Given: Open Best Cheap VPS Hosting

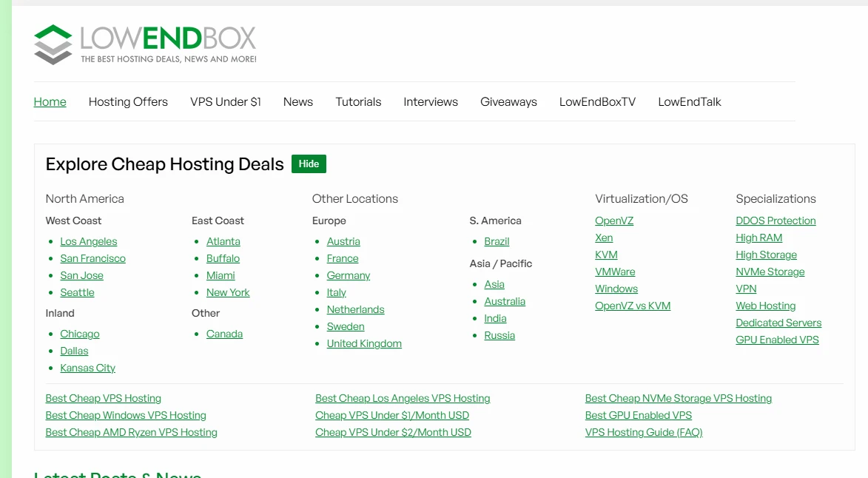Looking at the screenshot, I should coord(103,398).
